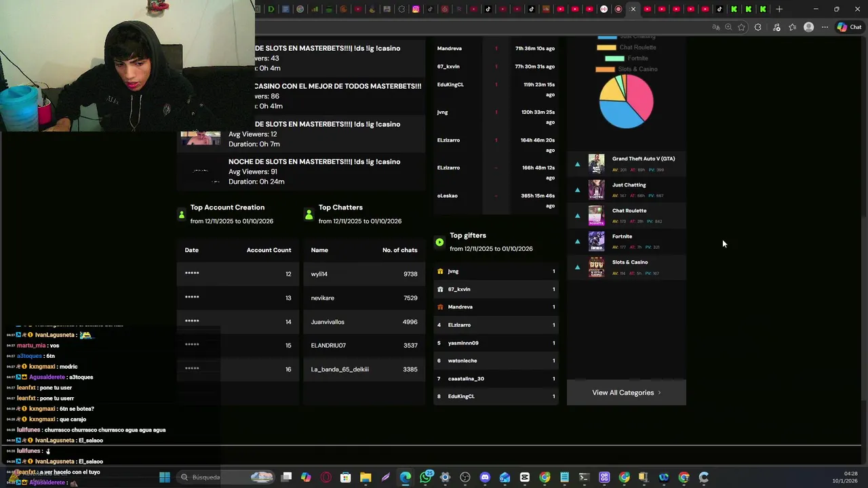Click the Account Count column header
Image resolution: width=868 pixels, height=488 pixels.
(269, 250)
